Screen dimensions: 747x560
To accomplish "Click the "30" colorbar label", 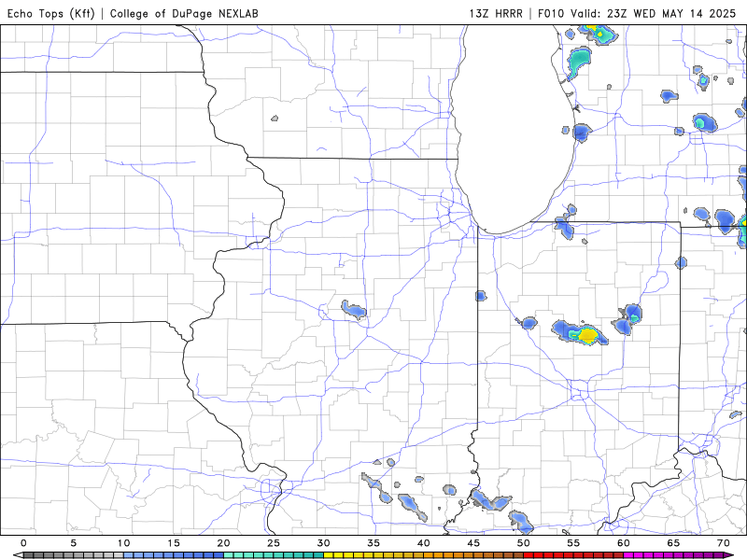I will (x=323, y=543).
